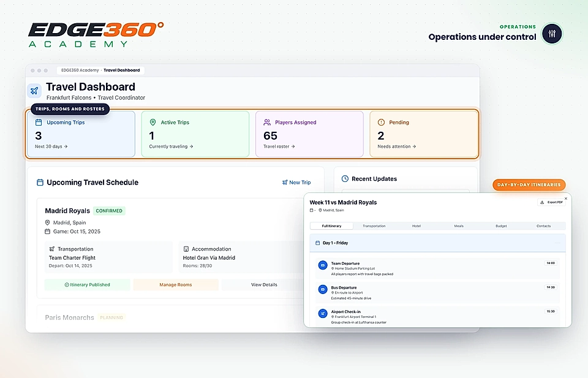Image resolution: width=588 pixels, height=378 pixels.
Task: Click the building icon beside Accommodation heading
Action: (x=186, y=249)
